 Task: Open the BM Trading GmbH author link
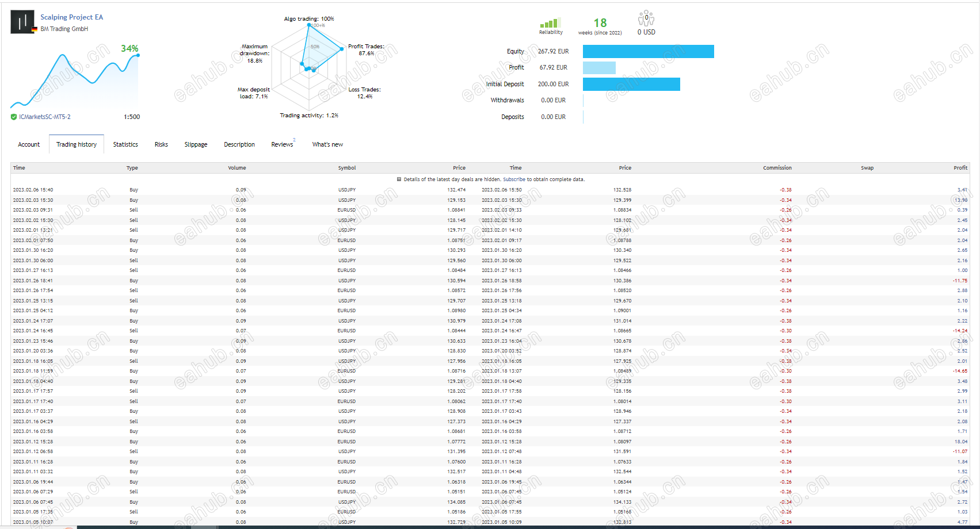(64, 29)
